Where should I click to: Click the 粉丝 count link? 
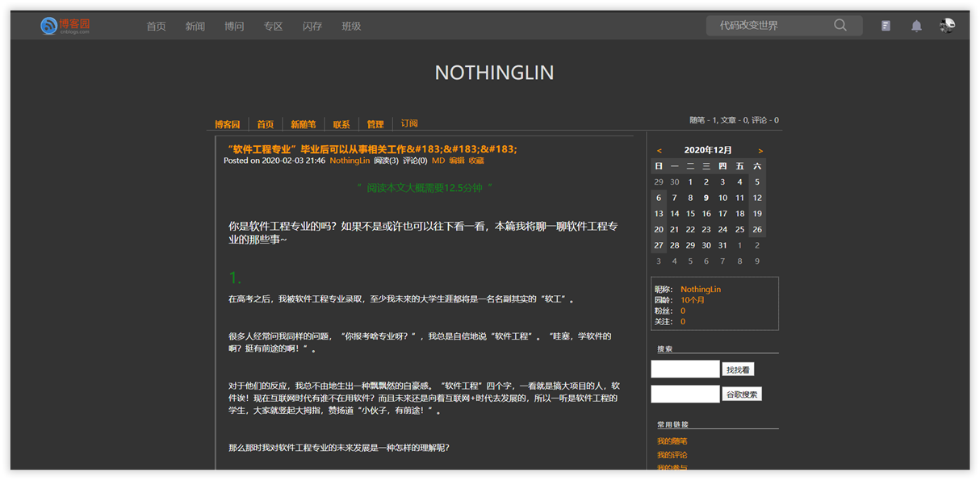683,311
